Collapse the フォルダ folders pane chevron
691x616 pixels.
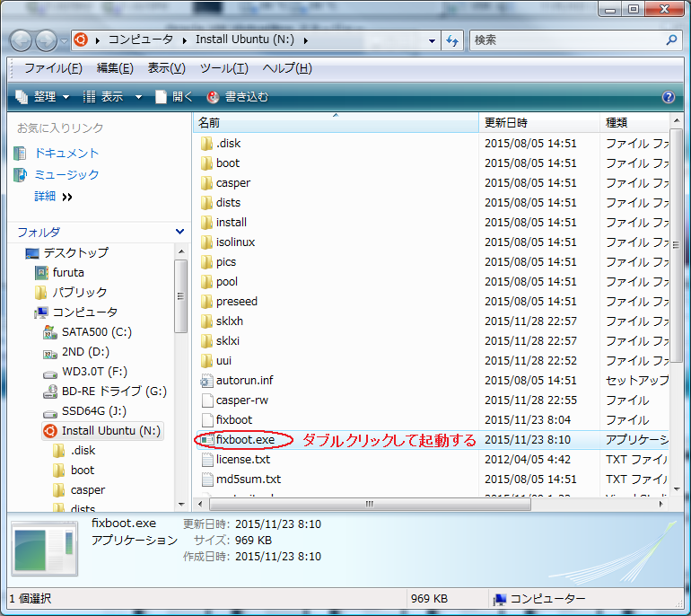179,232
